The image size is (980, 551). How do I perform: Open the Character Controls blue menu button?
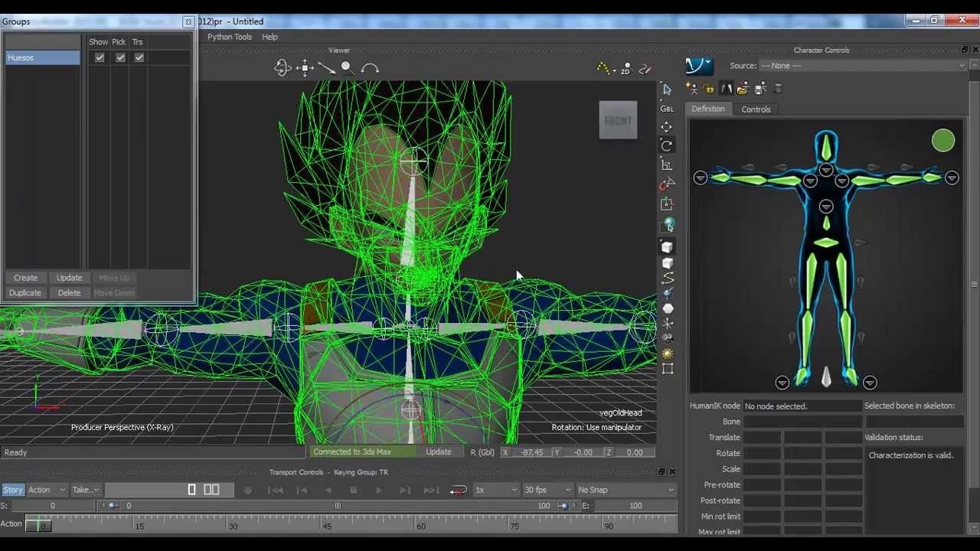pos(698,66)
